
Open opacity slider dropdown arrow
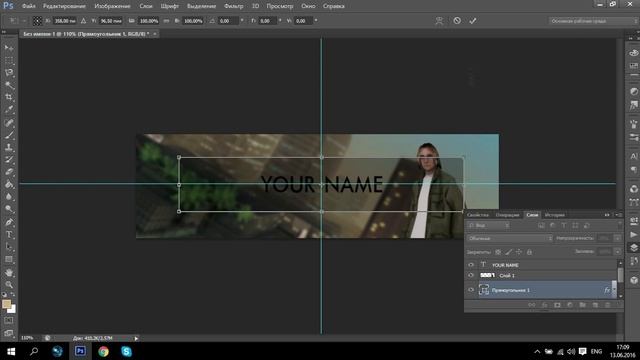click(x=618, y=238)
